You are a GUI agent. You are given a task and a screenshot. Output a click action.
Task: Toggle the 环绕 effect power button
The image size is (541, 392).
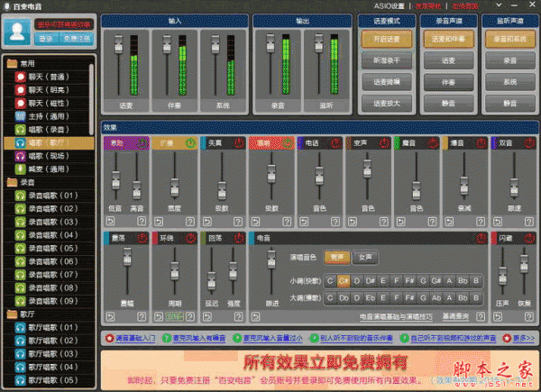coord(190,238)
